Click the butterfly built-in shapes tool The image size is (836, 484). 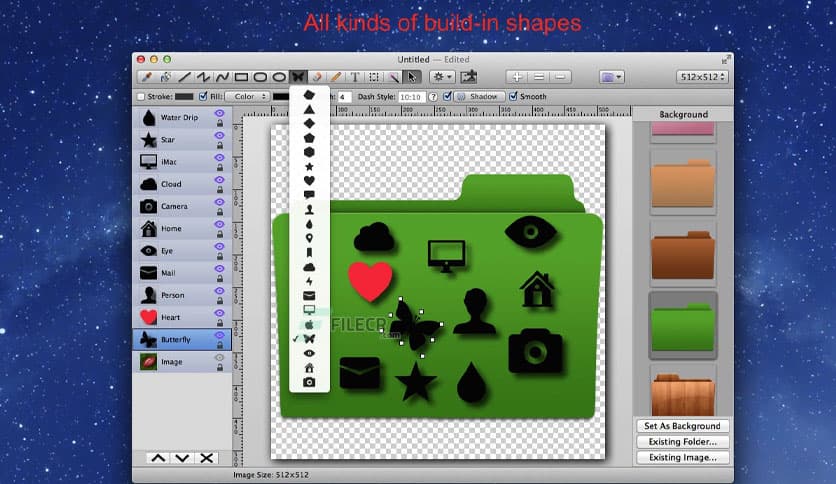tap(298, 77)
